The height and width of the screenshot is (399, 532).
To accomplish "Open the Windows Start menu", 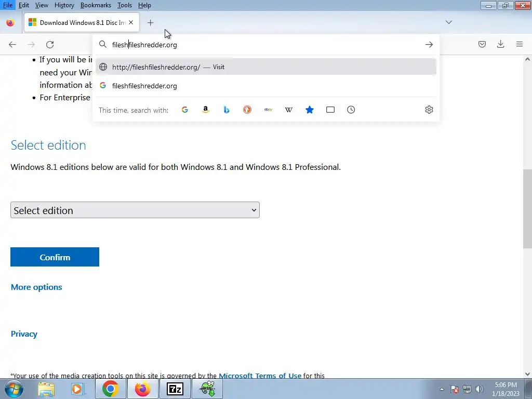I will pos(14,389).
